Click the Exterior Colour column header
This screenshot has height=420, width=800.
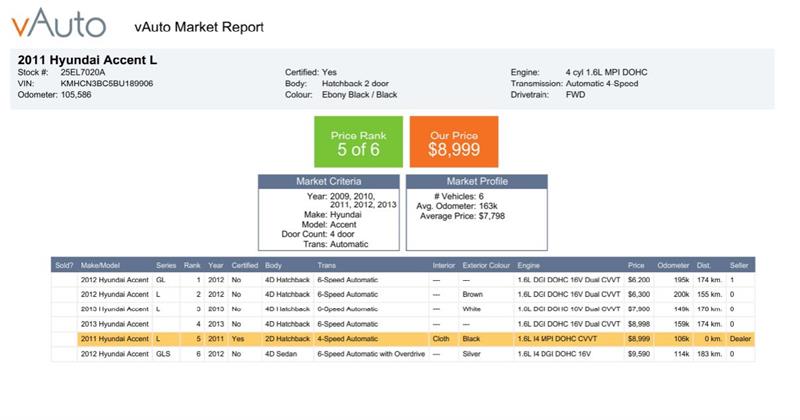pos(486,265)
